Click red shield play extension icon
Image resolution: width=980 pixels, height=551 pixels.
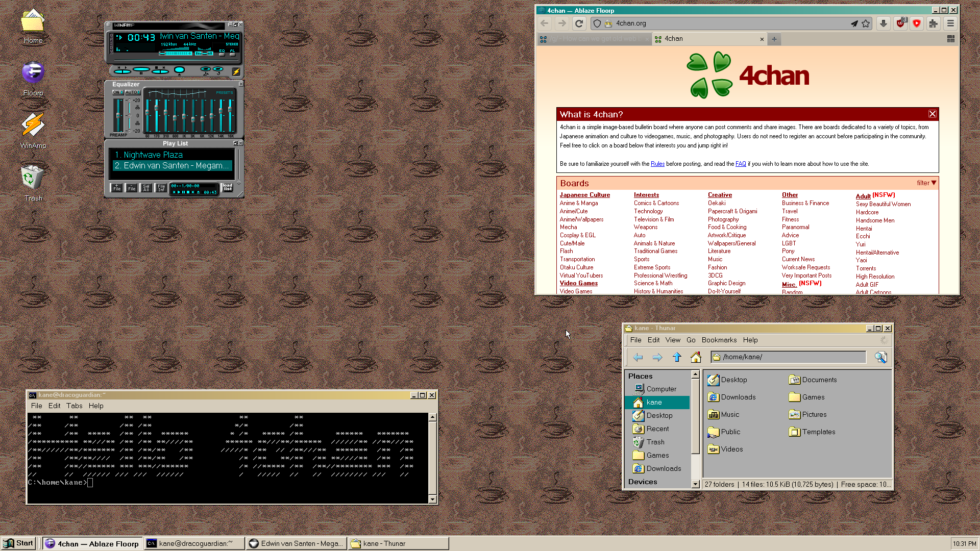coord(917,23)
